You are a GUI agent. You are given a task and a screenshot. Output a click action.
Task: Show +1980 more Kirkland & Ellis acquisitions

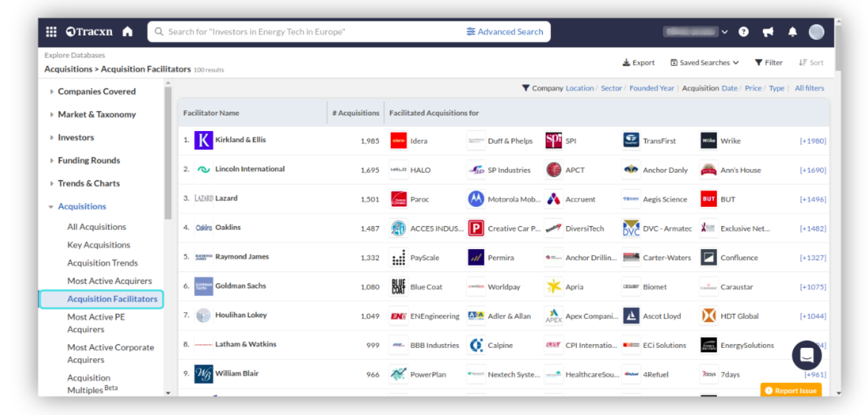[x=812, y=141]
